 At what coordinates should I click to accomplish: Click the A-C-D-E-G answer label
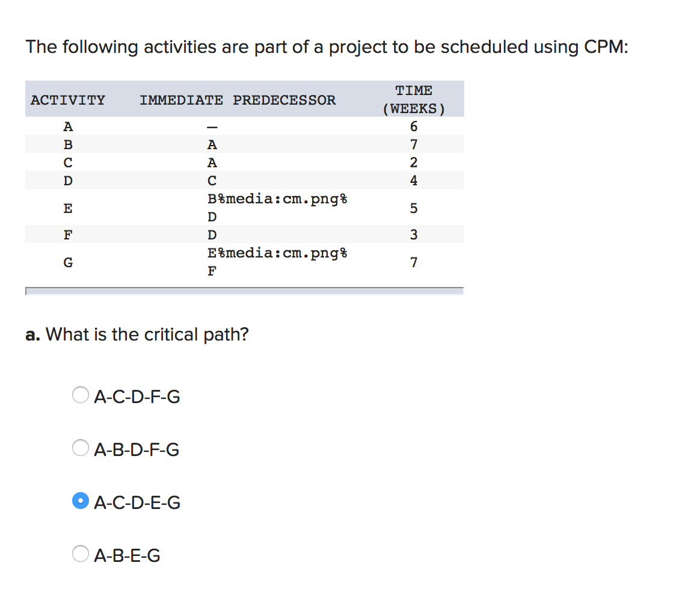[x=137, y=503]
